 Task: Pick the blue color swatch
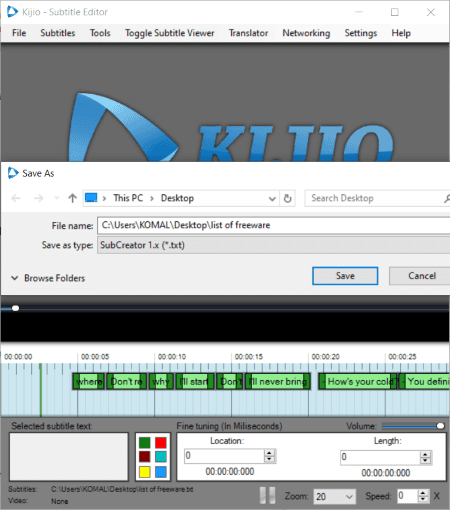(161, 472)
